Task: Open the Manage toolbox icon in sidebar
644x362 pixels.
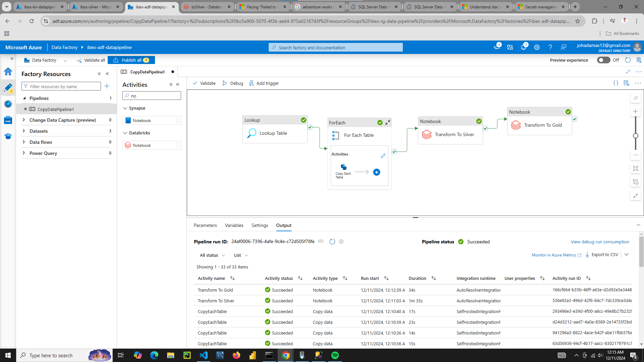Action: click(8, 120)
